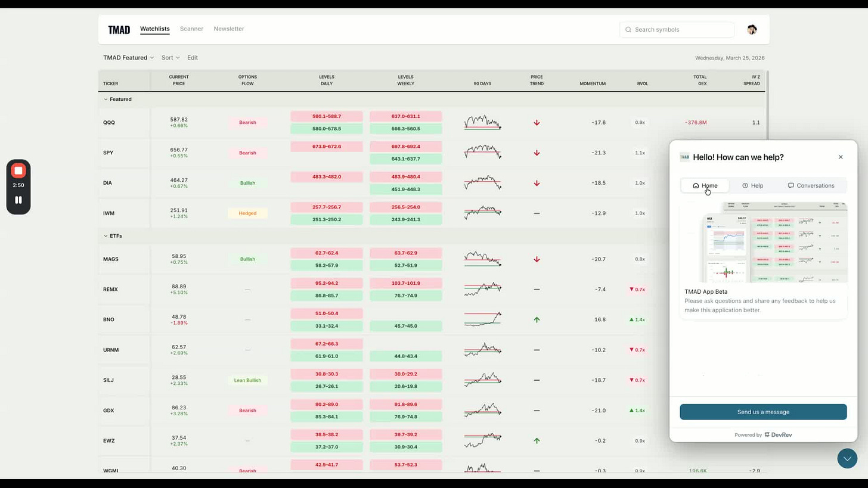Screen dimensions: 868x488
Task: Click the Current Price column header
Action: [x=179, y=80]
